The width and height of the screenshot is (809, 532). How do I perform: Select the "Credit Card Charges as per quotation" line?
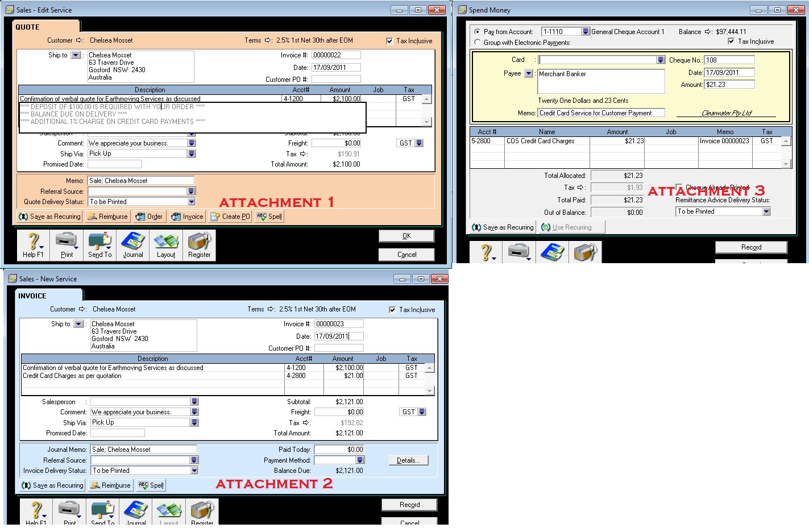pos(72,376)
